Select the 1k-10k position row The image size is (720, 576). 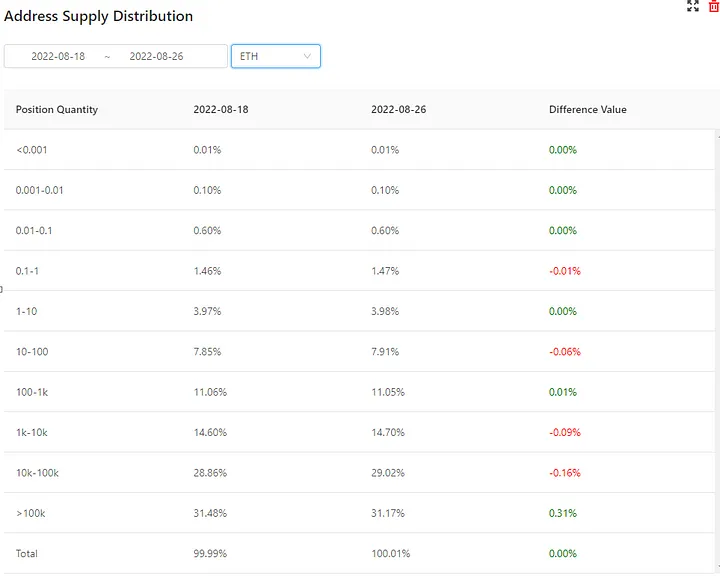coord(34,432)
